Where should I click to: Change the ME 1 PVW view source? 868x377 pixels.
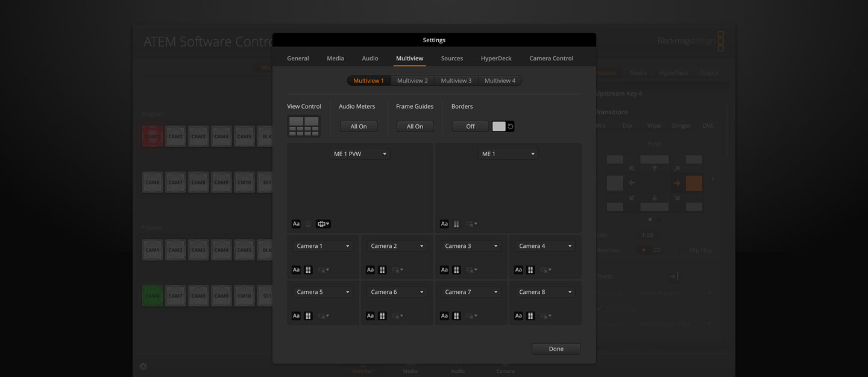360,153
